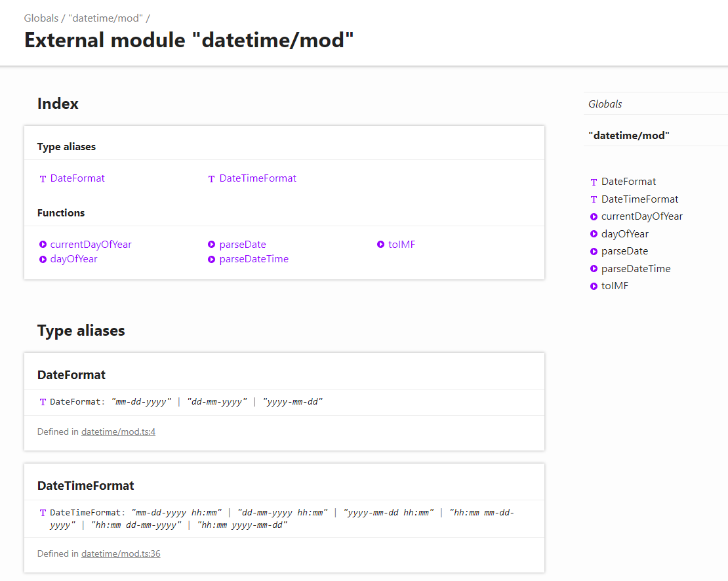Viewport: 728px width, 581px height.
Task: Open the currentDayOfYear function link in Index
Action: click(x=90, y=244)
